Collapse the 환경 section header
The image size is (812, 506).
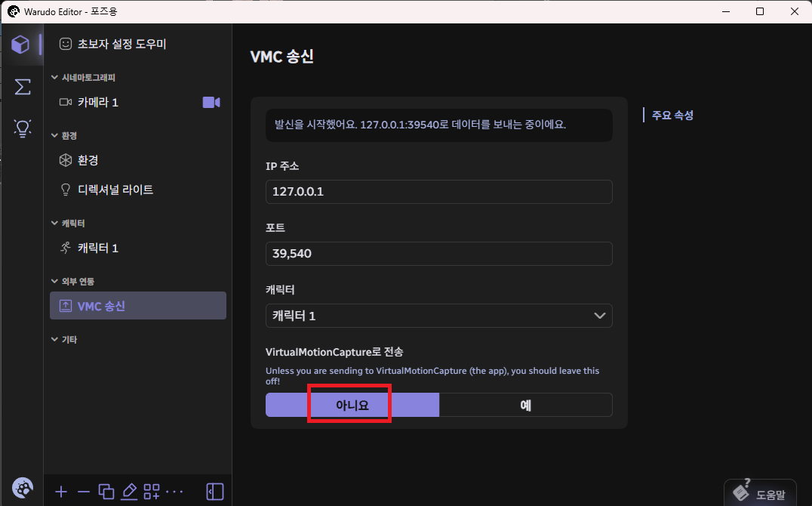tap(64, 135)
